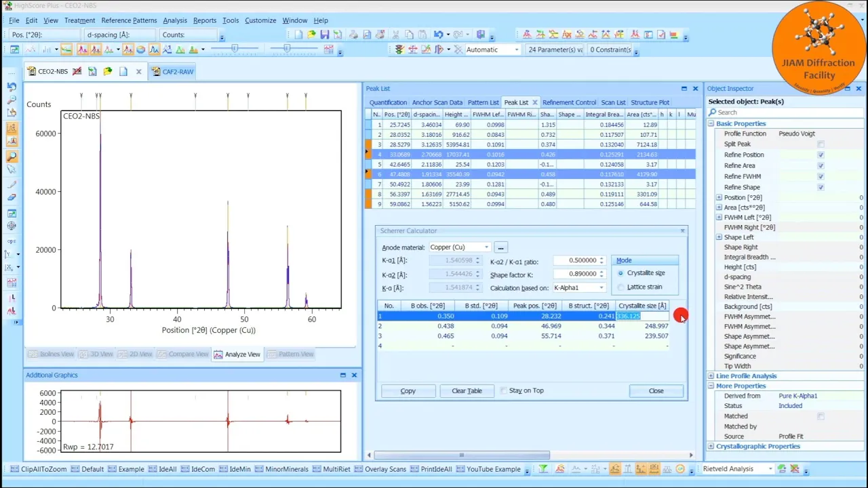Toggle the Refine Area checkbox
Screen dimensions: 868x488
[x=821, y=165]
